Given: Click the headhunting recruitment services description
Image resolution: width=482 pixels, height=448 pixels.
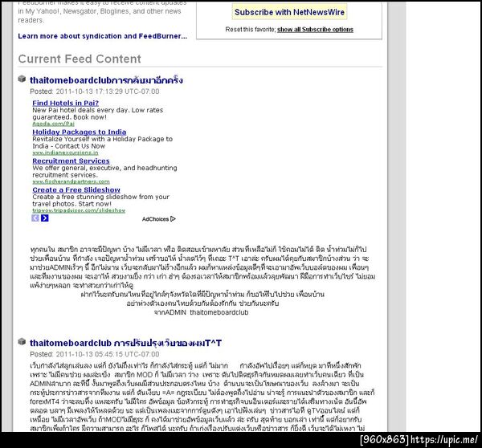Looking at the screenshot, I should coord(104,171).
